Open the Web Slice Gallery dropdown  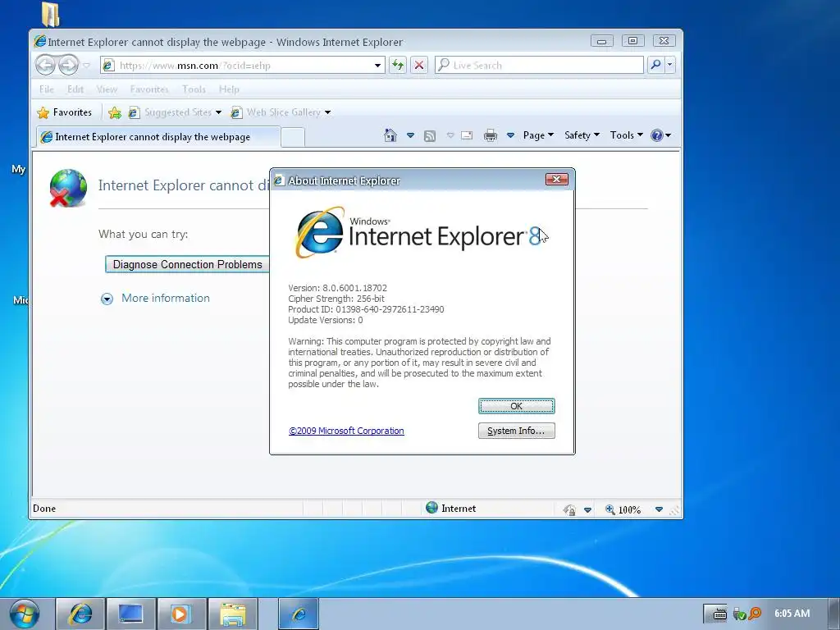[281, 112]
